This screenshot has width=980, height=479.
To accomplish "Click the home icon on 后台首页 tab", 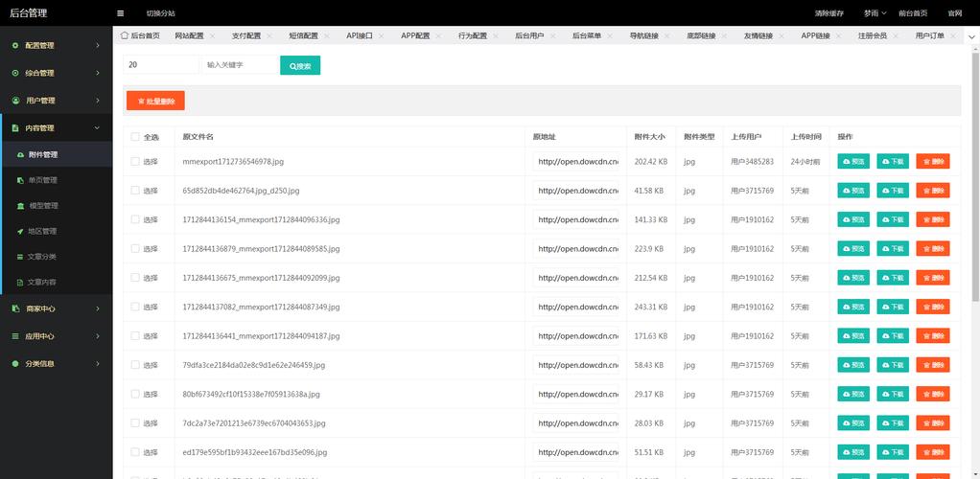I will pyautogui.click(x=125, y=35).
